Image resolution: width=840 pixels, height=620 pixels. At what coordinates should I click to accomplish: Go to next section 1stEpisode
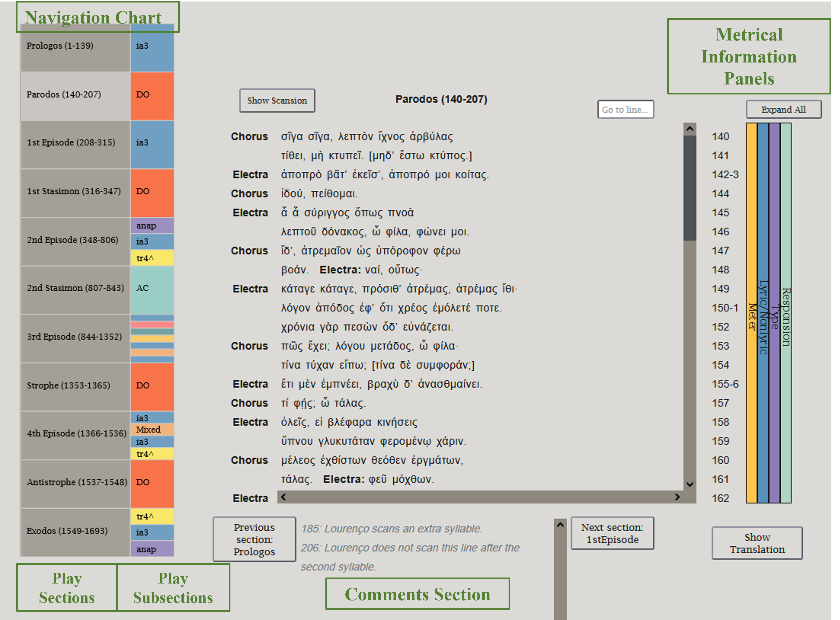(612, 533)
